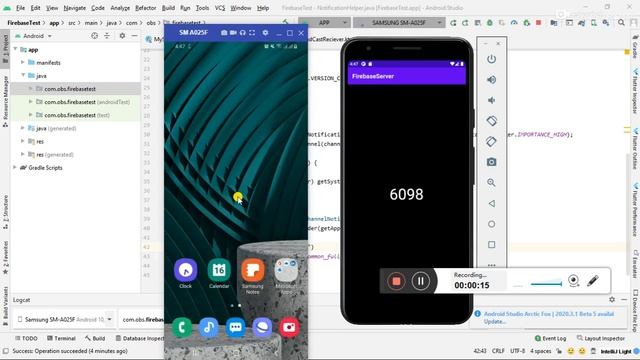
Task: Click the emulator zoom magnifier icon
Action: tap(491, 182)
